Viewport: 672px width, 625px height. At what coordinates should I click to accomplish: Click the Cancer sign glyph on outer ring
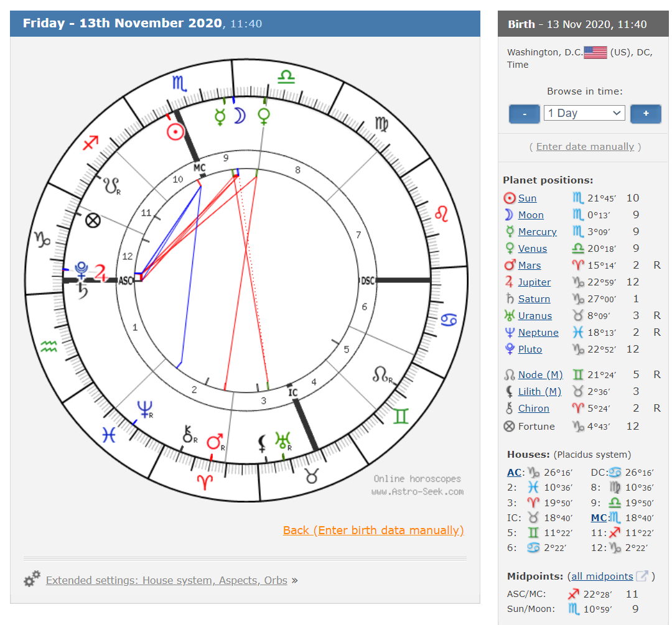click(x=449, y=320)
